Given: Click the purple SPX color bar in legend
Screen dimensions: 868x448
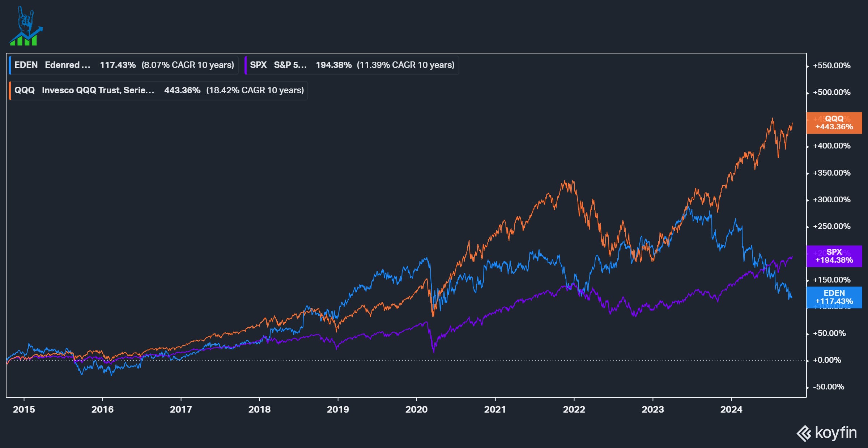Looking at the screenshot, I should point(246,65).
